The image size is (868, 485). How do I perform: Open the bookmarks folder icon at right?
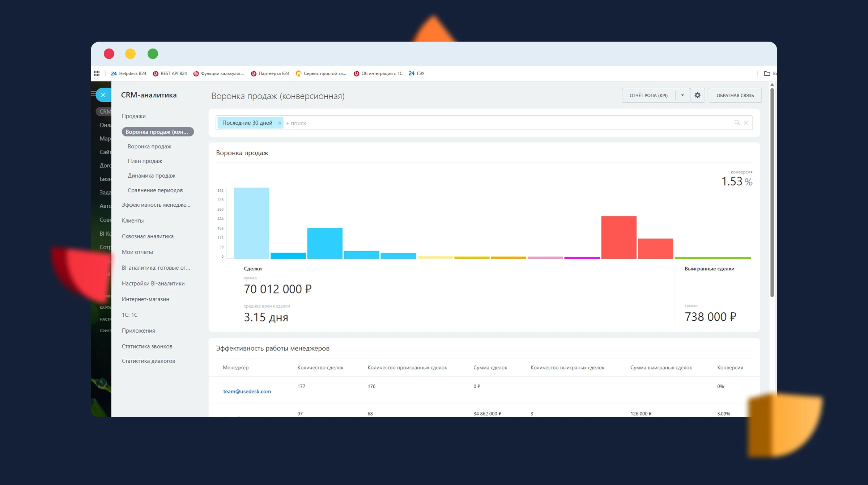[x=767, y=73]
